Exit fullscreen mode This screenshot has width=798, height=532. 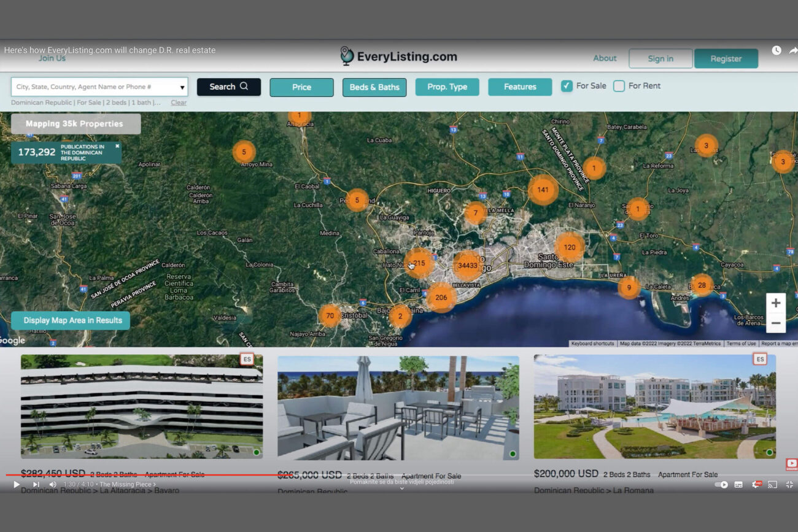tap(789, 485)
